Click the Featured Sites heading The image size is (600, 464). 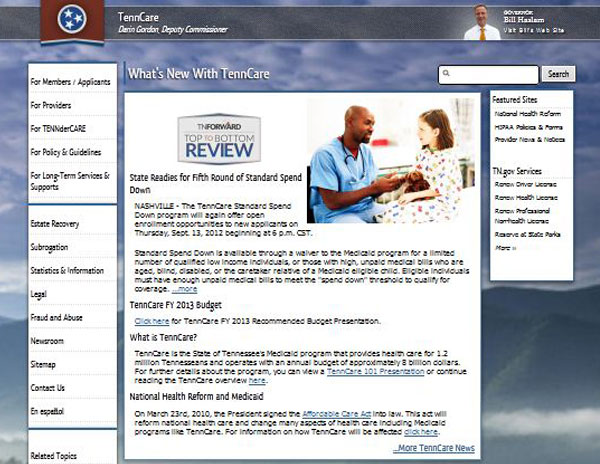[515, 100]
